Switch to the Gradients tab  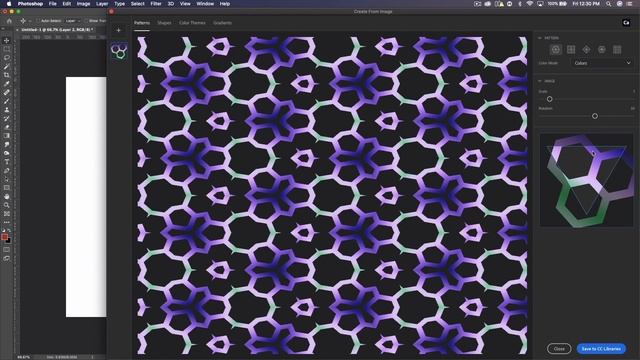point(222,23)
